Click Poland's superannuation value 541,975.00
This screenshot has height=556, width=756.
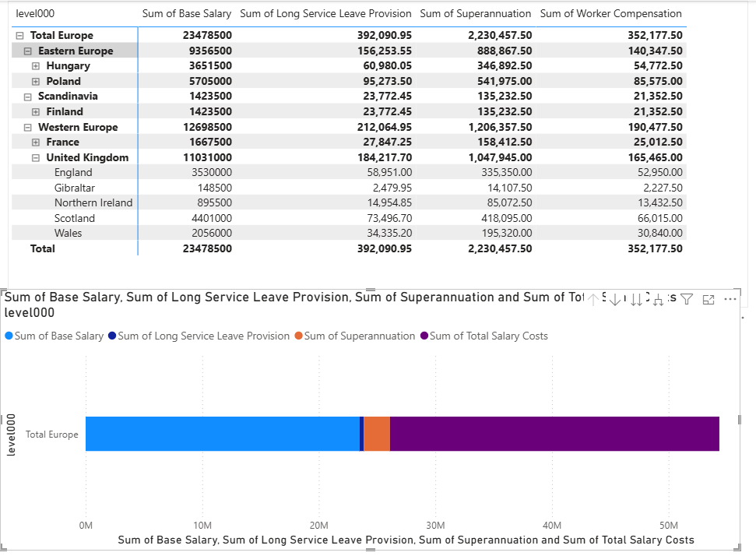point(505,82)
